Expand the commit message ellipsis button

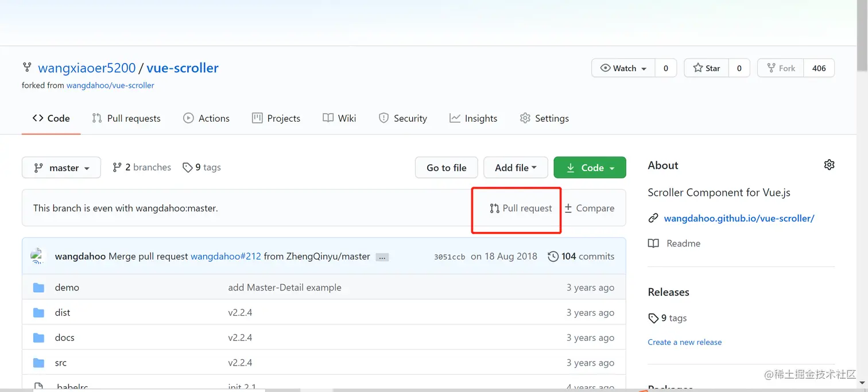382,257
